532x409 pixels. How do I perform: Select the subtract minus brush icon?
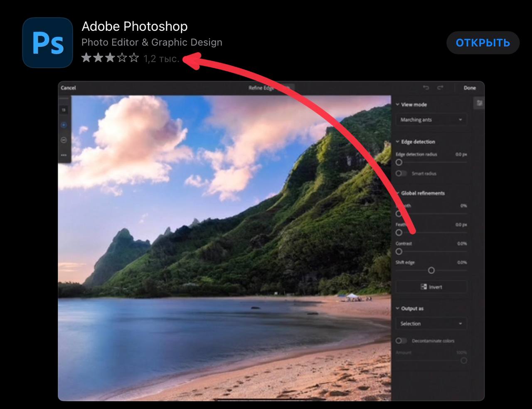64,140
